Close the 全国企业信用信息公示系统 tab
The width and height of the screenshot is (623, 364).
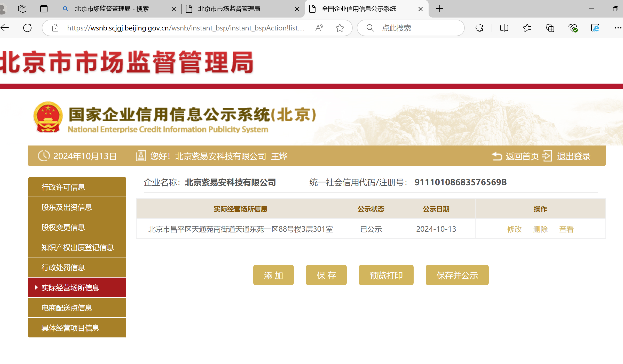pos(421,9)
